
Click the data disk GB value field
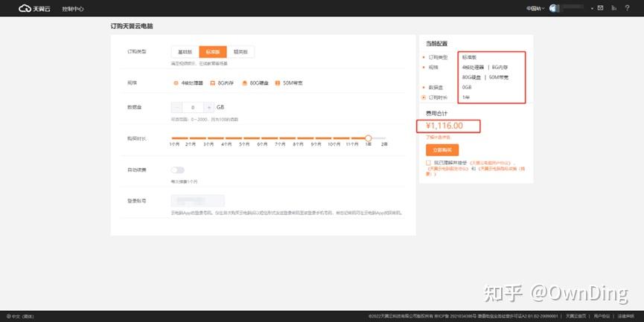tap(193, 108)
